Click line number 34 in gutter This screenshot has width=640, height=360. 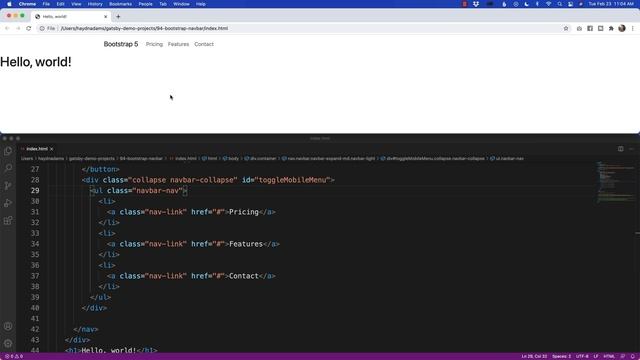point(35,244)
